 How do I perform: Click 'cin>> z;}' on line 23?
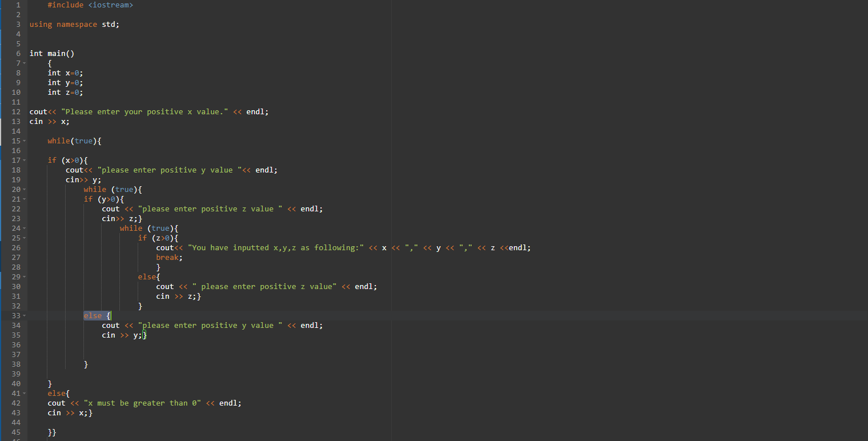pos(122,218)
